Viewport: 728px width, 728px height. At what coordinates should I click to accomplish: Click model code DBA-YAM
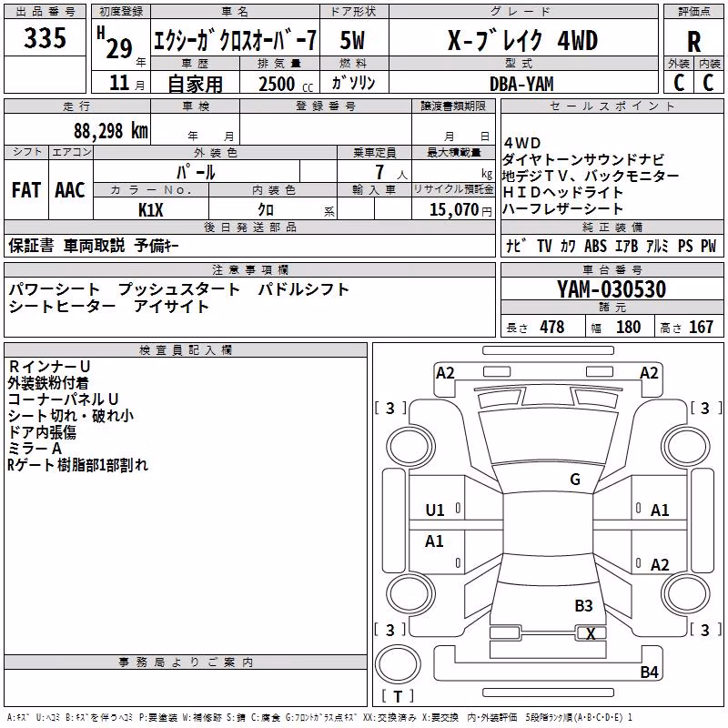pos(521,84)
